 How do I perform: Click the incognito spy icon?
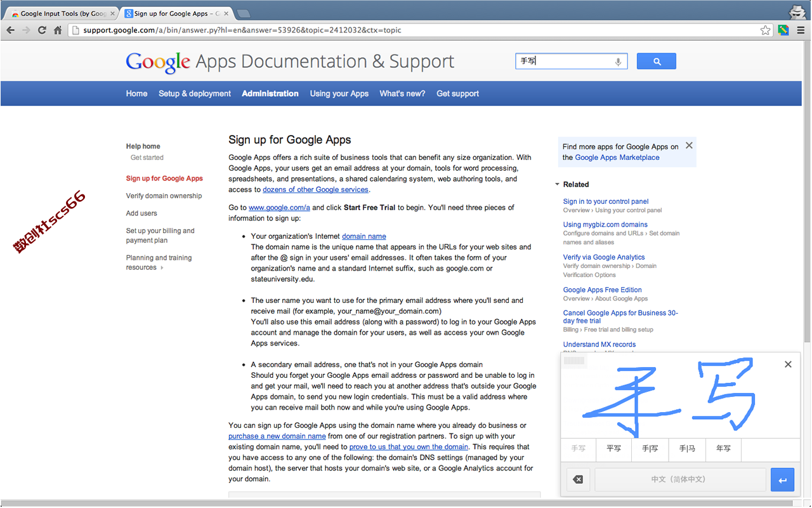coord(797,11)
